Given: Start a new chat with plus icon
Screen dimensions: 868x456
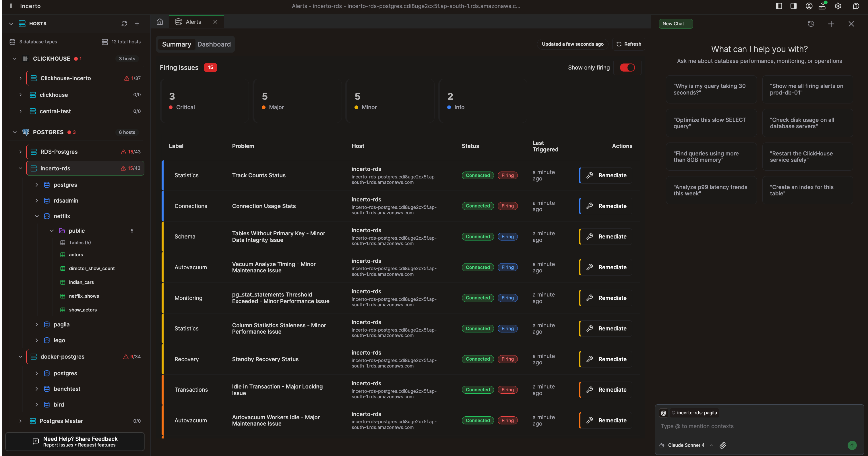Looking at the screenshot, I should (x=831, y=24).
